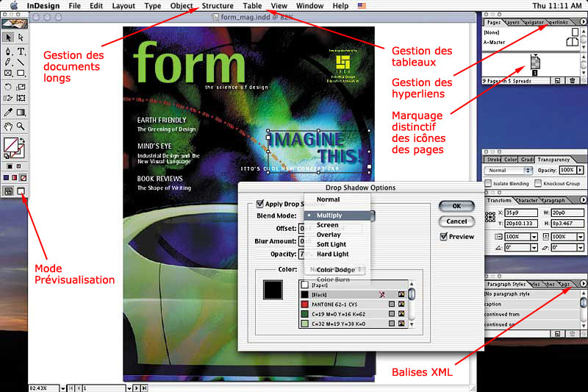
Task: Swap fill and stroke arrows
Action: (x=23, y=140)
